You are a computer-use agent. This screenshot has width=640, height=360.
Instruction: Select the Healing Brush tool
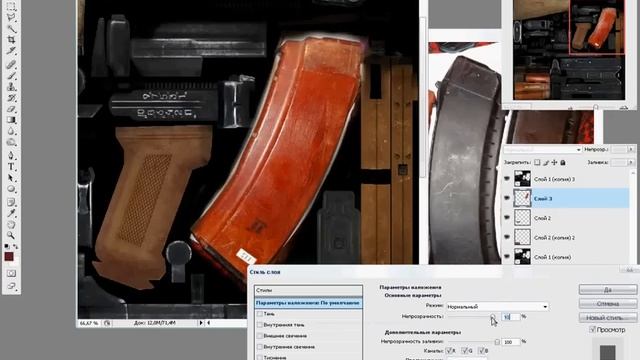[x=11, y=64]
